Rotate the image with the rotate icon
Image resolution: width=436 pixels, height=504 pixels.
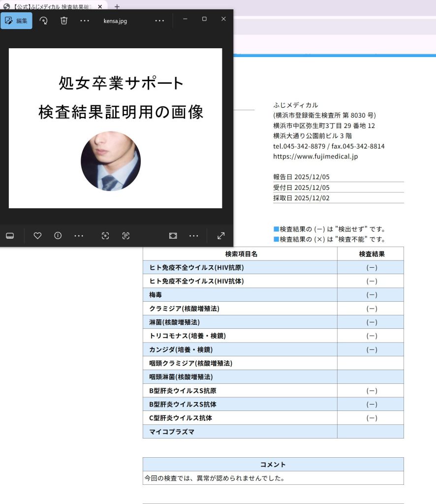point(43,21)
